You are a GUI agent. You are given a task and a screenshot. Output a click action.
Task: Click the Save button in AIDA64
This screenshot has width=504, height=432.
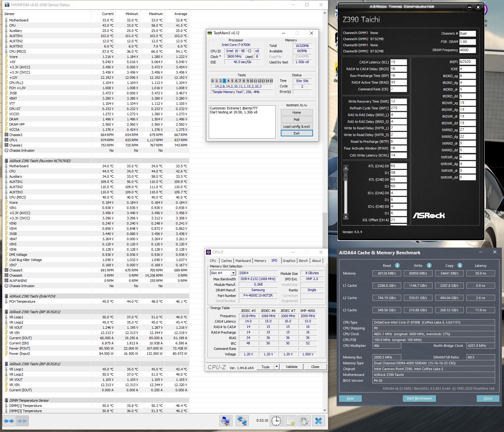point(350,398)
